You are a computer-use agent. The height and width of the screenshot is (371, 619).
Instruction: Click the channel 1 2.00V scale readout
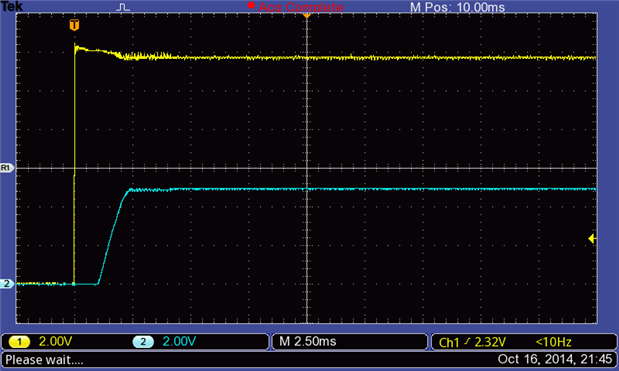[x=55, y=341]
